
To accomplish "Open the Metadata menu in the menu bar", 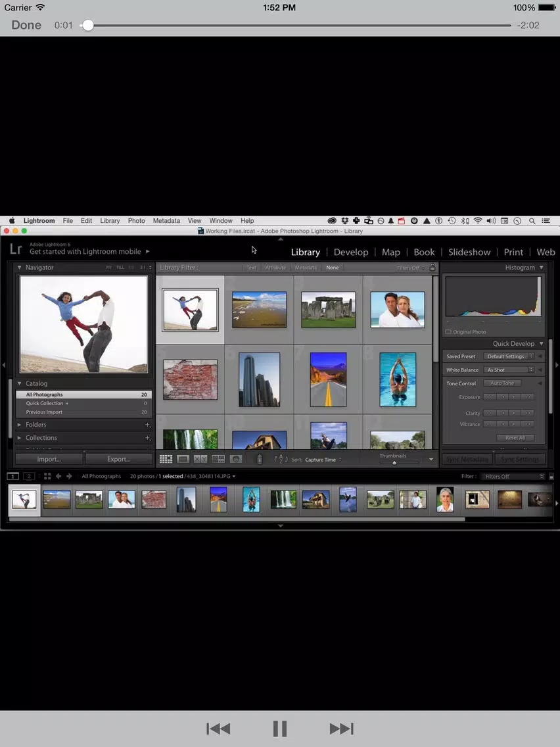I will [x=166, y=220].
